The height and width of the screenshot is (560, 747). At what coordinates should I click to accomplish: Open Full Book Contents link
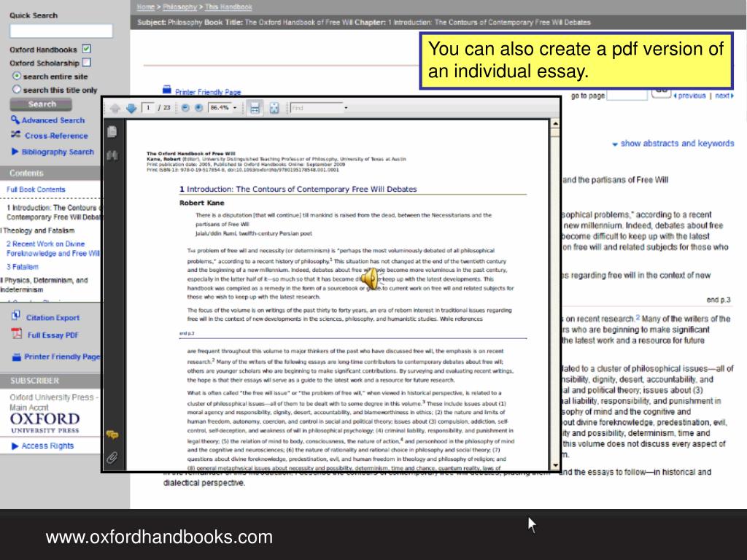click(36, 190)
